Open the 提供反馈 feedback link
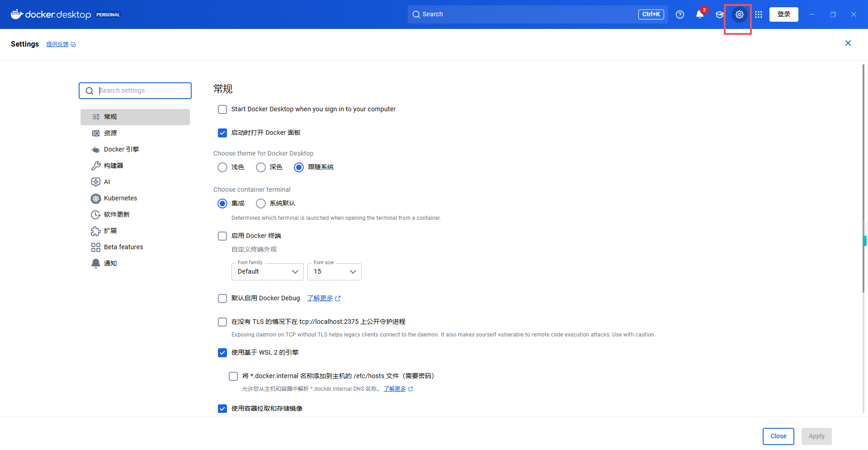 [x=57, y=44]
